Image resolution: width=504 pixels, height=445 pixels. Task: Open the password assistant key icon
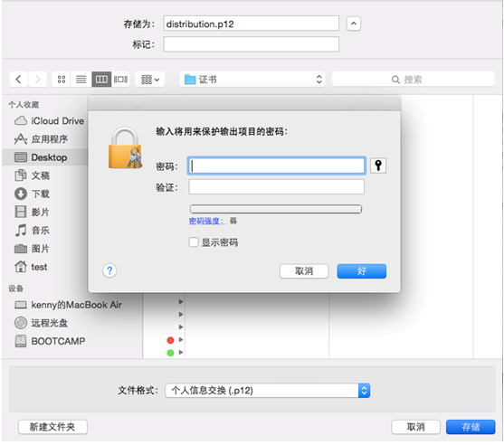click(x=378, y=166)
